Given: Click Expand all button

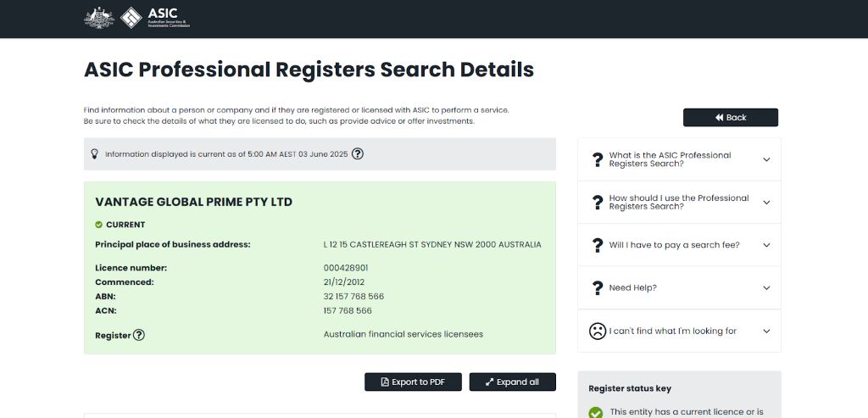Looking at the screenshot, I should pos(513,382).
